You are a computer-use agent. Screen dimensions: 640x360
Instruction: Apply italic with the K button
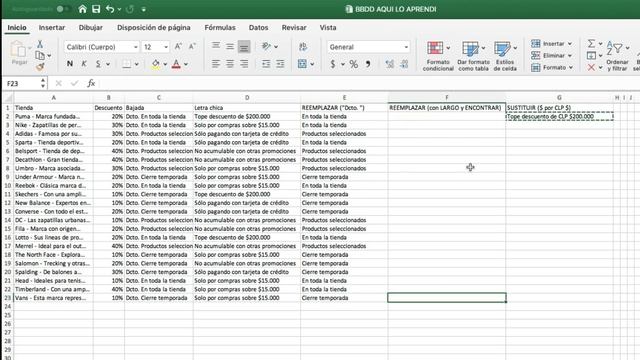84,64
